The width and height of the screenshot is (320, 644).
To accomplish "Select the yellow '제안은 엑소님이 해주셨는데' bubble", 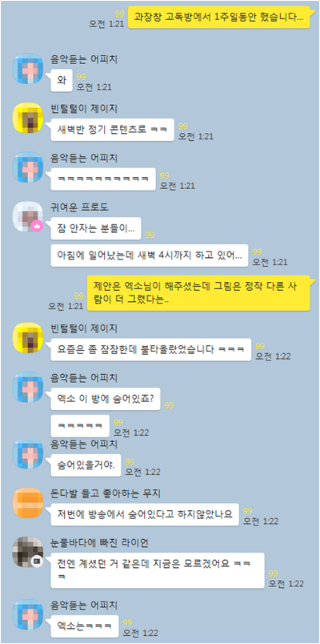I will pos(201,293).
